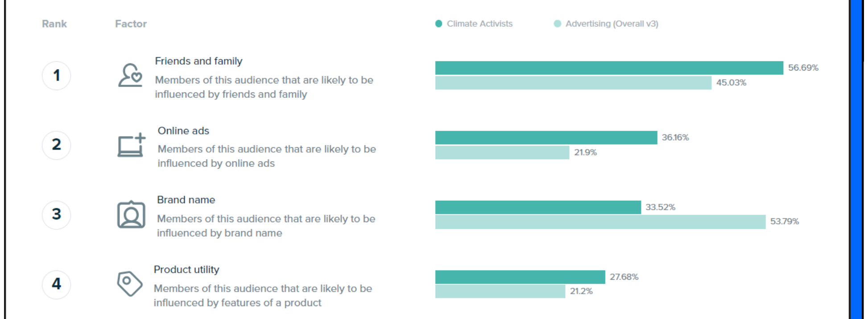The height and width of the screenshot is (319, 868).
Task: Click the 53.79% Advertising bar for Brand name
Action: [600, 222]
